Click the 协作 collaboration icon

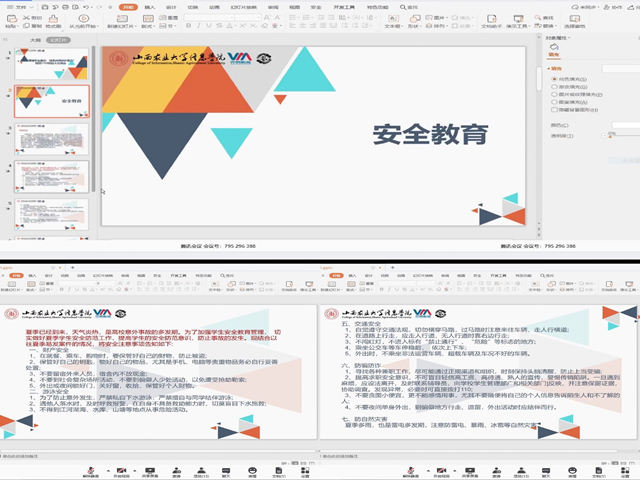(607, 7)
